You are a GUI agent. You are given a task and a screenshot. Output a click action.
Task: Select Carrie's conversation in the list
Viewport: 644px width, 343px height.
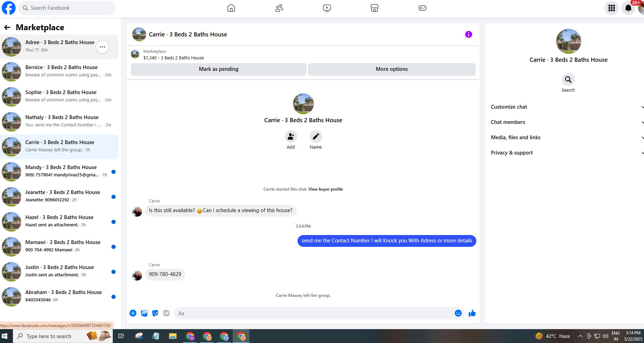pos(59,147)
